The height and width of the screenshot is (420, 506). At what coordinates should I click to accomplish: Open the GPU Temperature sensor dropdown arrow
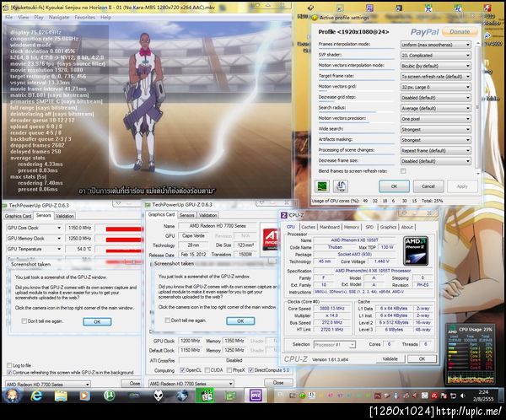tap(59, 249)
